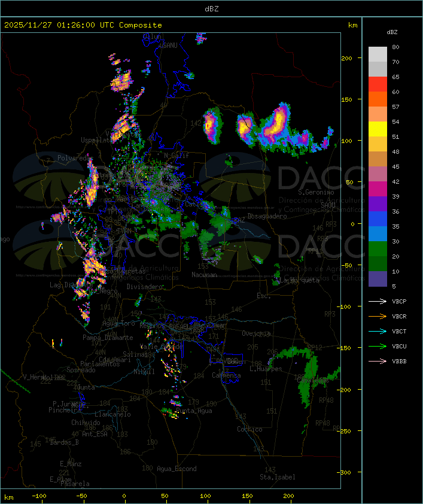423x504 pixels.
Task: Pick the bright yellow 51-54 dBZ swatch
Action: coord(378,129)
